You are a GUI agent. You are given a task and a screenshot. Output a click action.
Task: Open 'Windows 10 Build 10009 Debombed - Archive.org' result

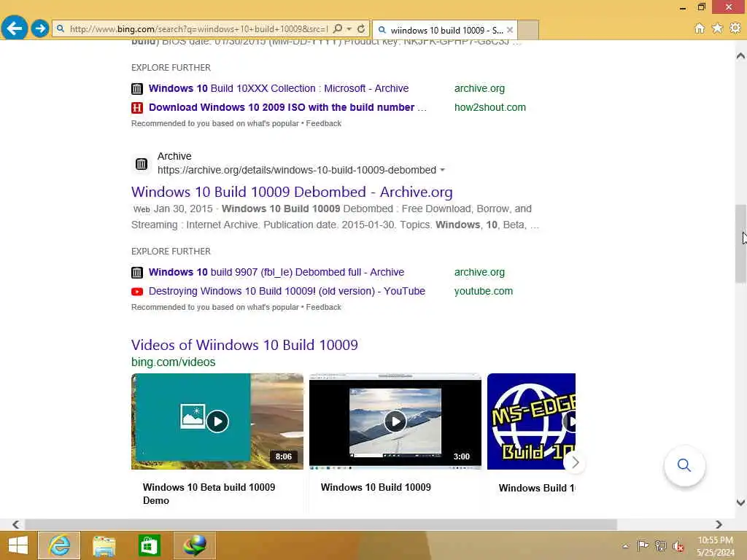[x=292, y=192]
